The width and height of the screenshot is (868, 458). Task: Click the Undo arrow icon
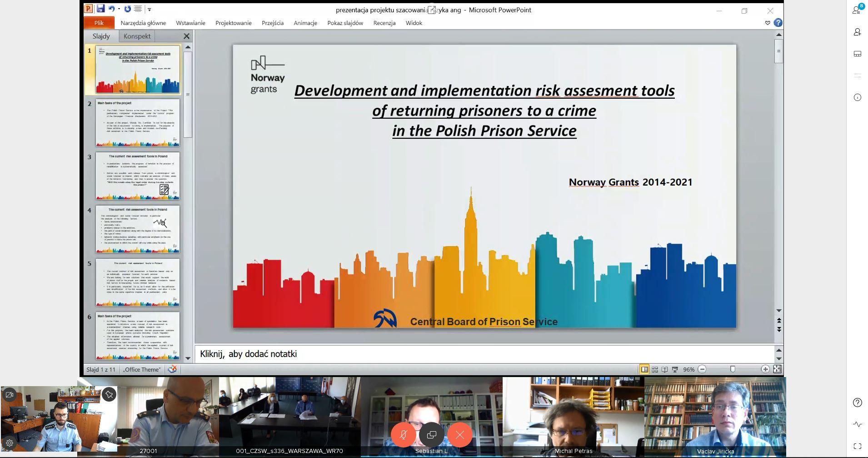[111, 9]
